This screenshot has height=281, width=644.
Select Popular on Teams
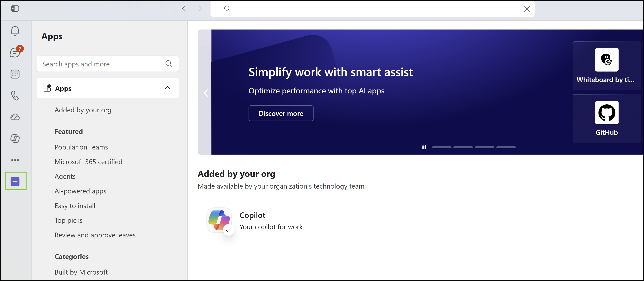coord(81,147)
